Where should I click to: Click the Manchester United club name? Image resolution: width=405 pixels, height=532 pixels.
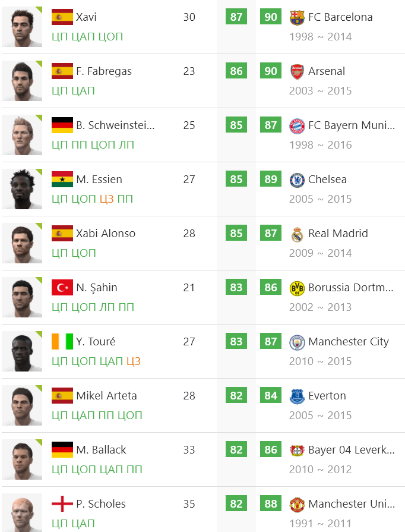tap(351, 504)
